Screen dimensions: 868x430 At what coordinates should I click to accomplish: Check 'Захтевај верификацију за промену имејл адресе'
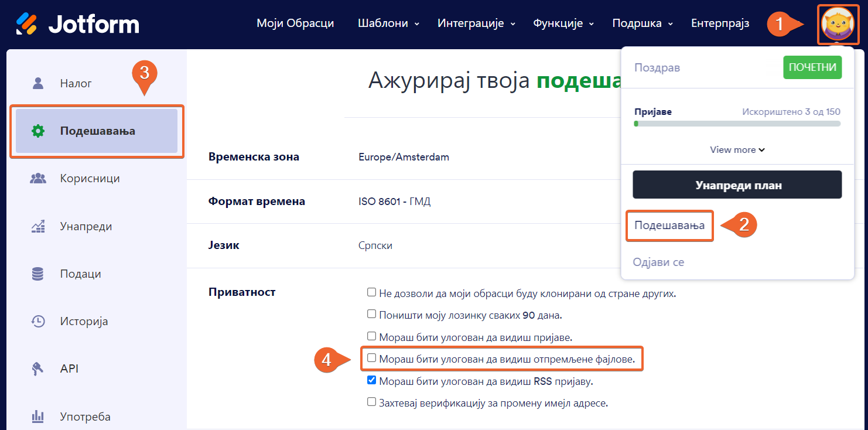tap(371, 402)
